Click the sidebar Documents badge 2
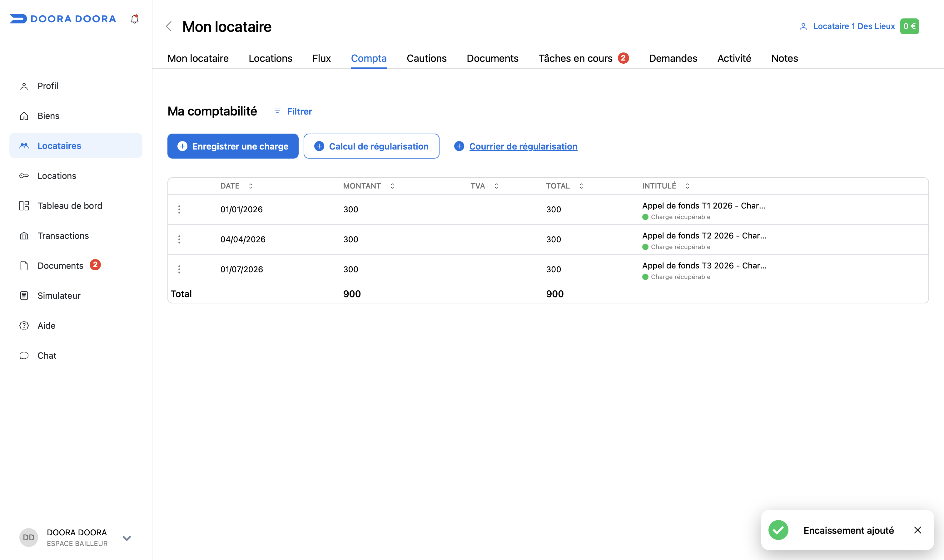 tap(95, 264)
